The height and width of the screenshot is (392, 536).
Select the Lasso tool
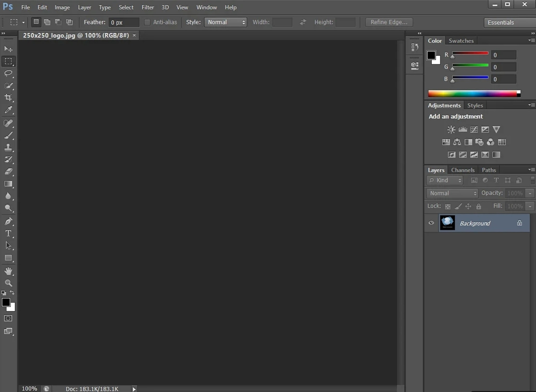[8, 73]
